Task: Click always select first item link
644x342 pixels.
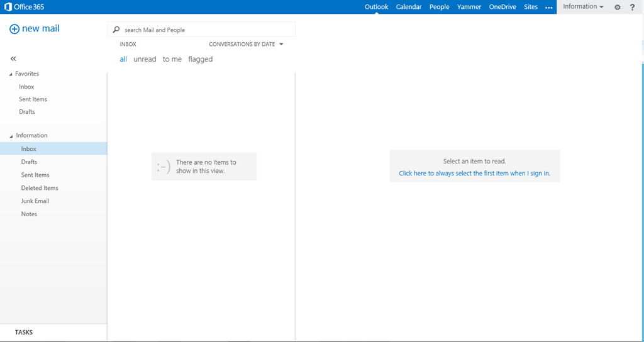Action: [474, 174]
